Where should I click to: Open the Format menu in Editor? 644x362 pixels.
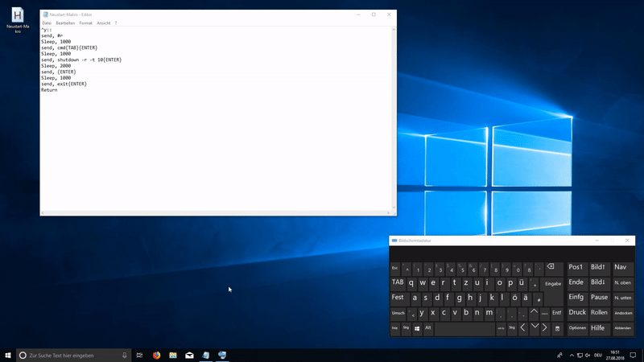point(86,23)
